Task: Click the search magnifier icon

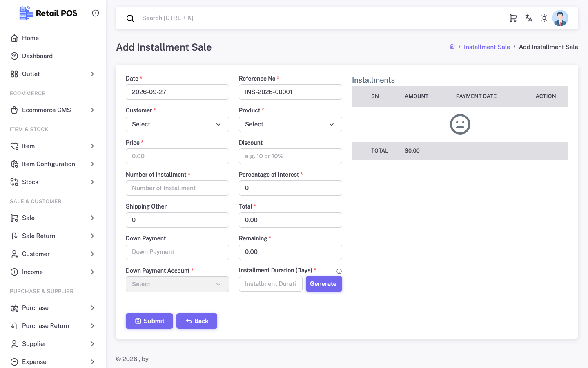Action: pyautogui.click(x=130, y=18)
